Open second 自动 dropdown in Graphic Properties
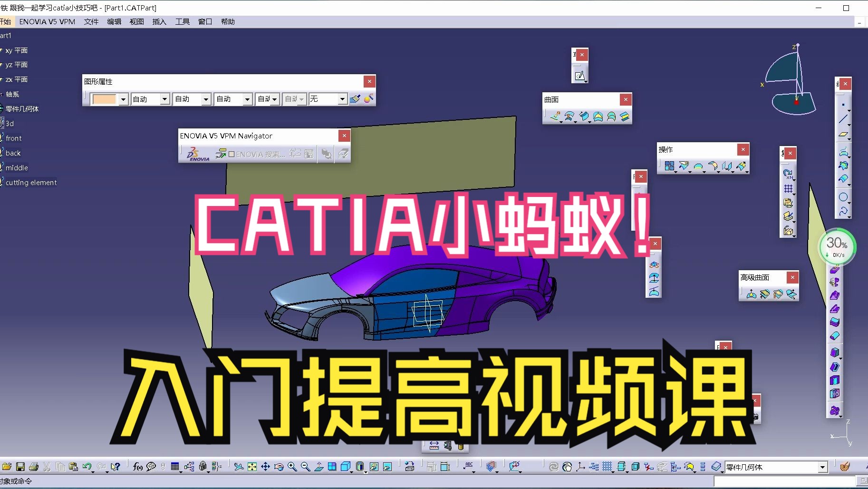The image size is (868, 489). coord(206,99)
